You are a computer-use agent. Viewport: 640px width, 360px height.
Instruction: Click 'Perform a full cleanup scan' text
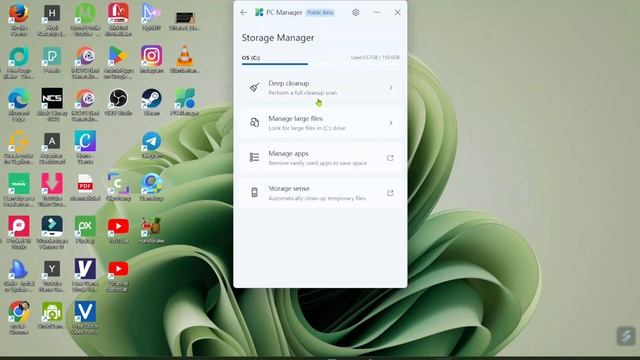tap(303, 93)
